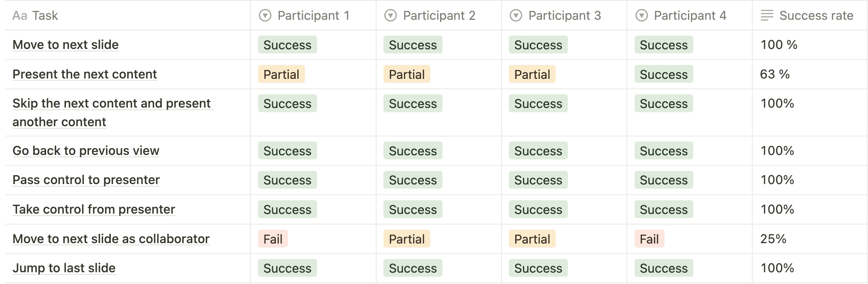This screenshot has width=868, height=284.
Task: Open the Task column header menu
Action: click(x=45, y=16)
